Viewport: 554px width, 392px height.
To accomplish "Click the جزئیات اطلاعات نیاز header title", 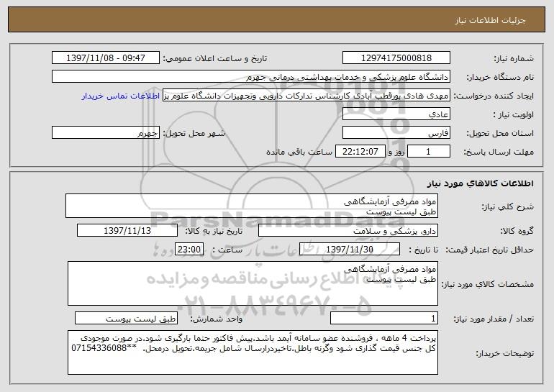I will coord(490,20).
